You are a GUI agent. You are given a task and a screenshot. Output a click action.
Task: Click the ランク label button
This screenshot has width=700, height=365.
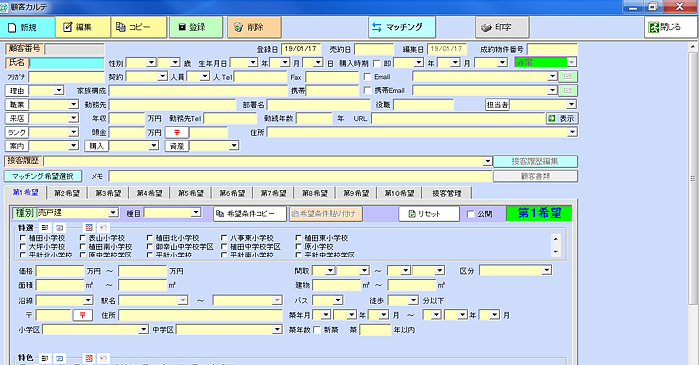pos(17,133)
